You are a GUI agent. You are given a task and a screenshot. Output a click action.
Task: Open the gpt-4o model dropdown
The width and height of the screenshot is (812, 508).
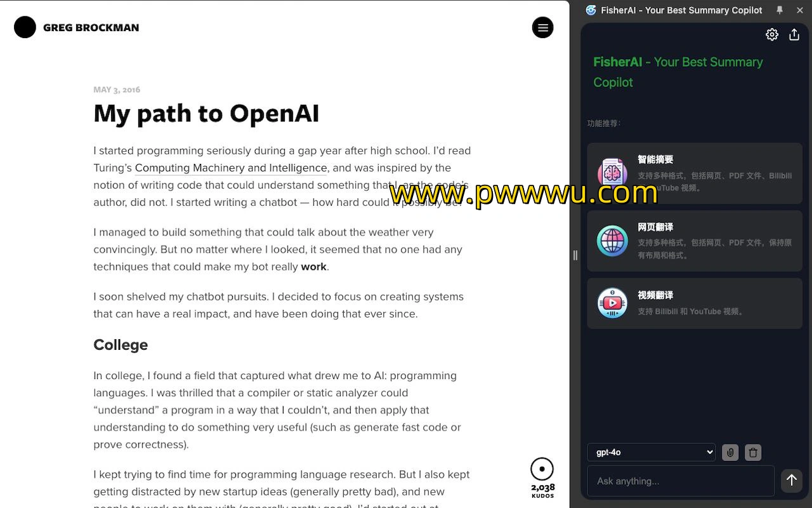tap(652, 452)
